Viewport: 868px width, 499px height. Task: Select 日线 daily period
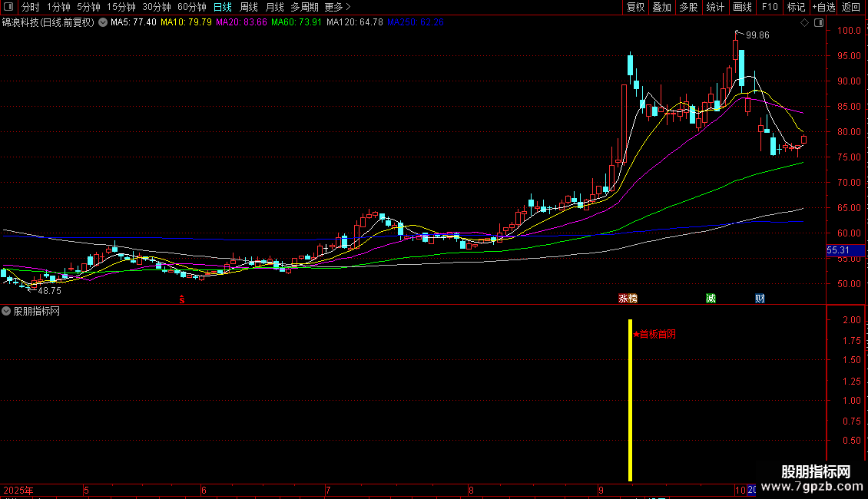pyautogui.click(x=223, y=7)
